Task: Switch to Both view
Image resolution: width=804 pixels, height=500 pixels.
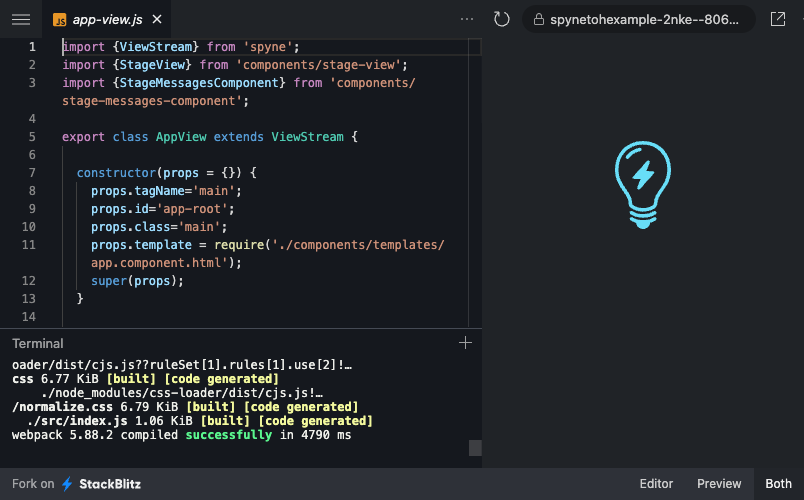Action: coord(778,484)
